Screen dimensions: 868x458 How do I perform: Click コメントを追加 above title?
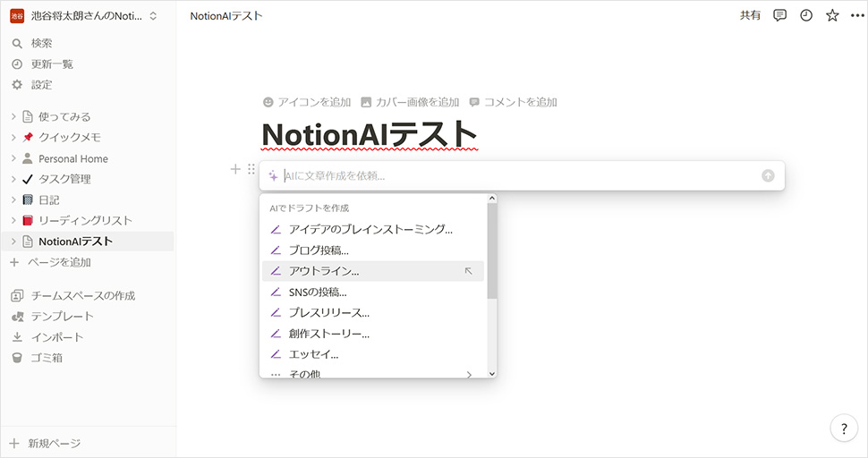click(x=513, y=102)
